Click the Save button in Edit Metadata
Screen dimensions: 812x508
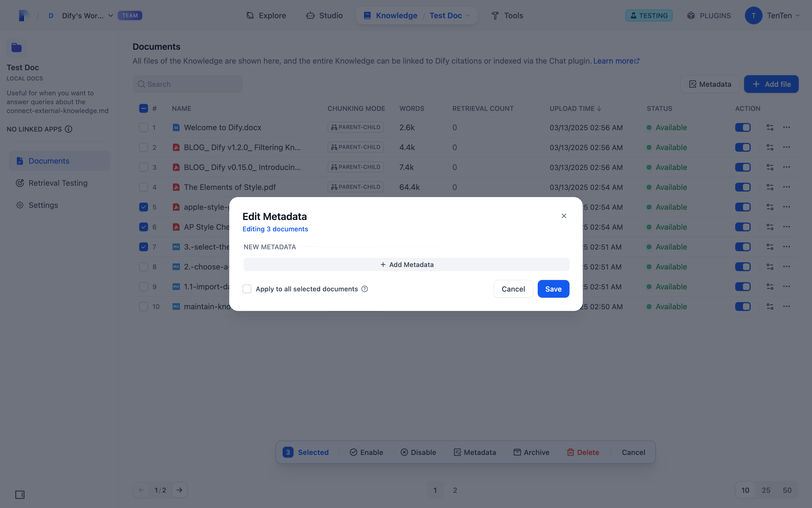(553, 289)
